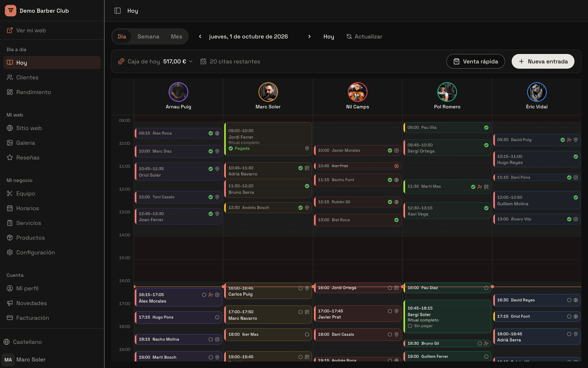This screenshot has width=588, height=368.
Task: Open Configuración in the sidebar
Action: coord(52,252)
